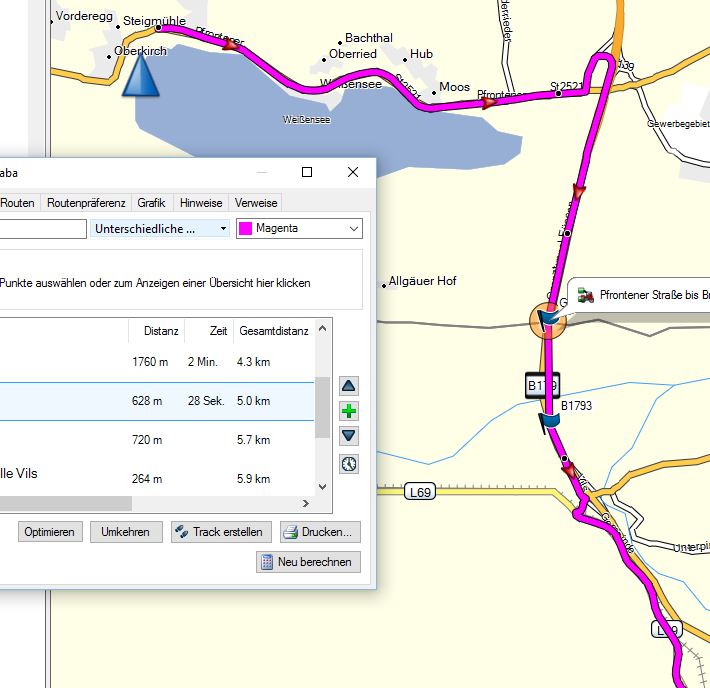Switch to the Routenpräferenz tab
The image size is (710, 688).
pos(86,203)
